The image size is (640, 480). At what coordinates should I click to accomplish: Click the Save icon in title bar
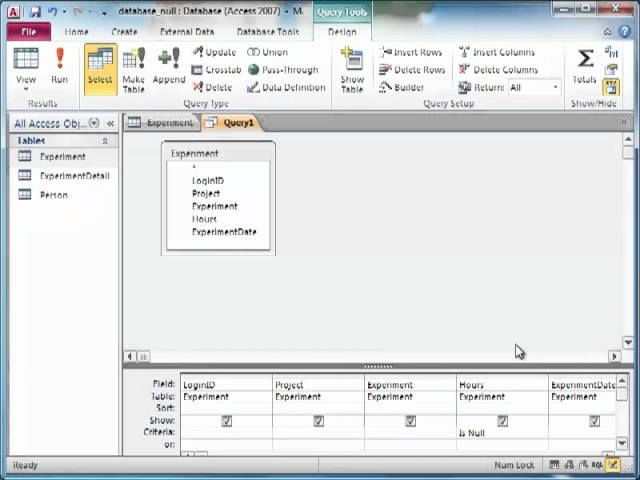(35, 11)
